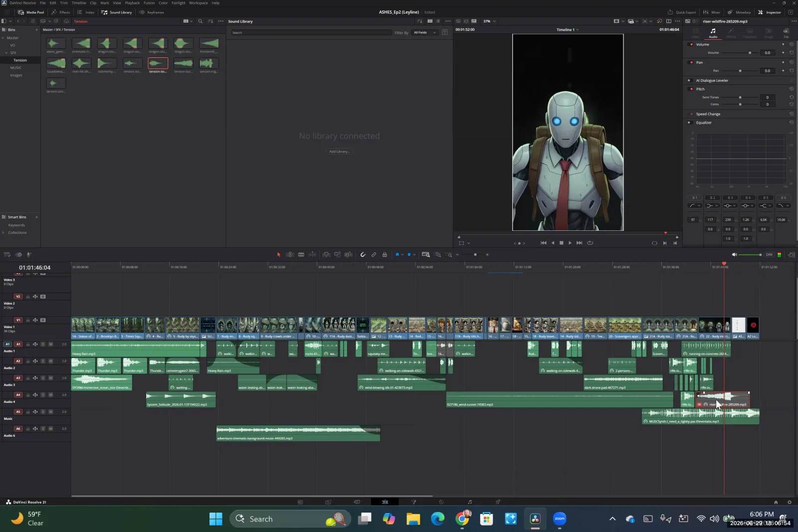Select the Tension bin in the tree

tap(20, 60)
